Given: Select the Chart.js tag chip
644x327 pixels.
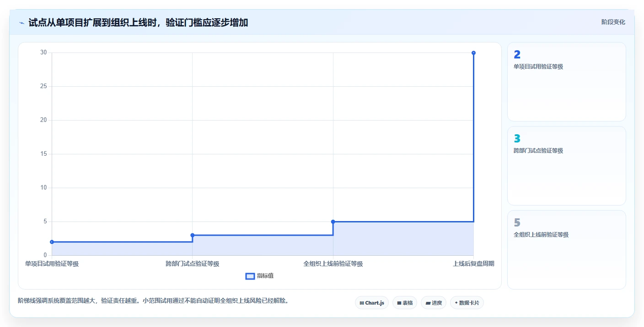Looking at the screenshot, I should (x=371, y=303).
